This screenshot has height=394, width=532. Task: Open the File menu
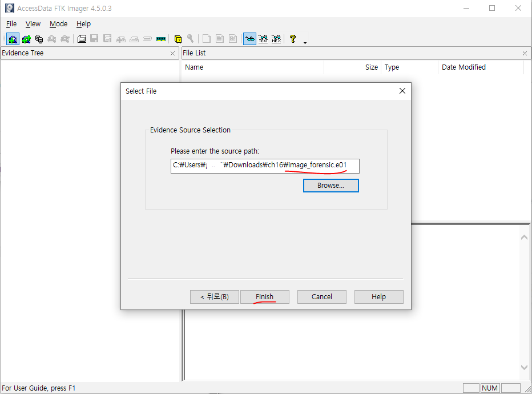pos(11,24)
